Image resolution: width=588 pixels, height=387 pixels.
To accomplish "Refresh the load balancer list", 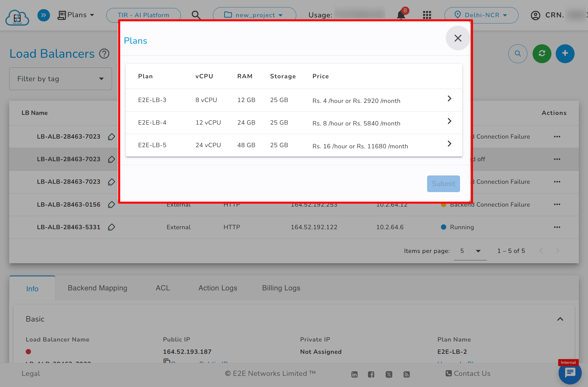I will tap(541, 53).
